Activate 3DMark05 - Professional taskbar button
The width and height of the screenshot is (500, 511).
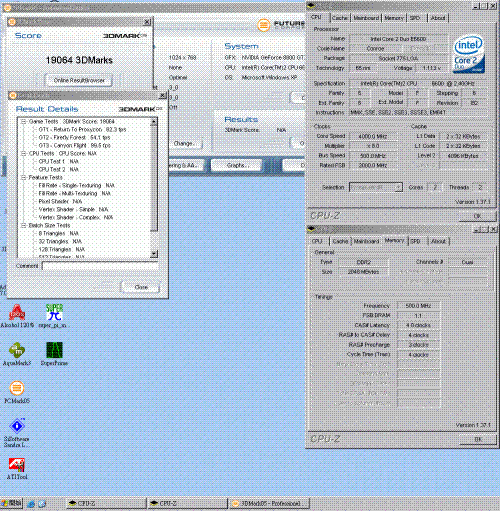[269, 503]
